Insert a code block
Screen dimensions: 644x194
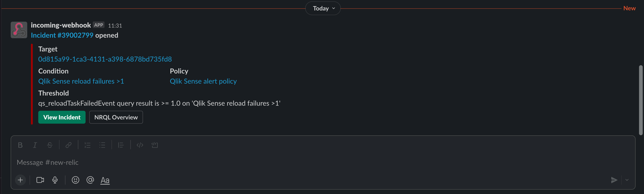tap(155, 145)
